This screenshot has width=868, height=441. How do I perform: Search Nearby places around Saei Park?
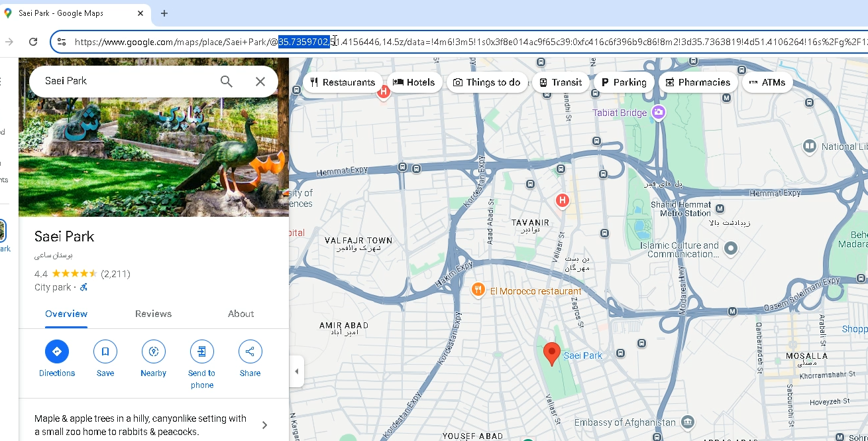(x=154, y=359)
